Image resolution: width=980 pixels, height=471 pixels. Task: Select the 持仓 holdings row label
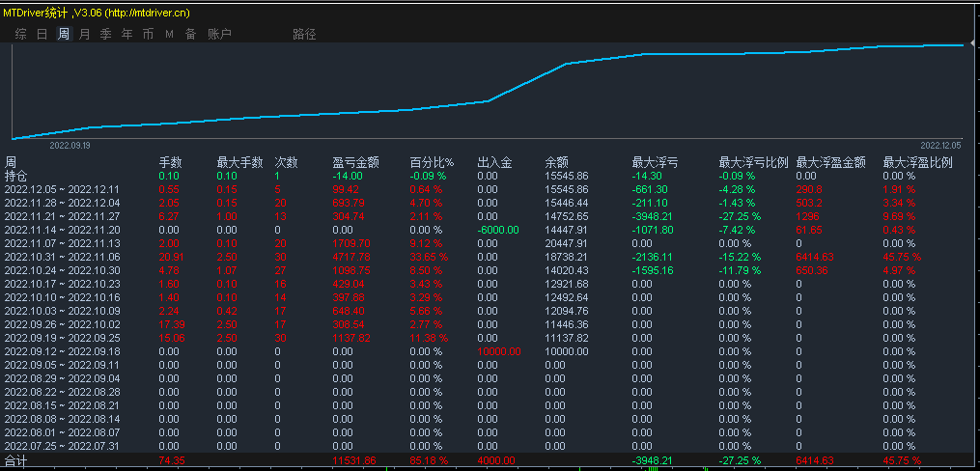point(15,176)
